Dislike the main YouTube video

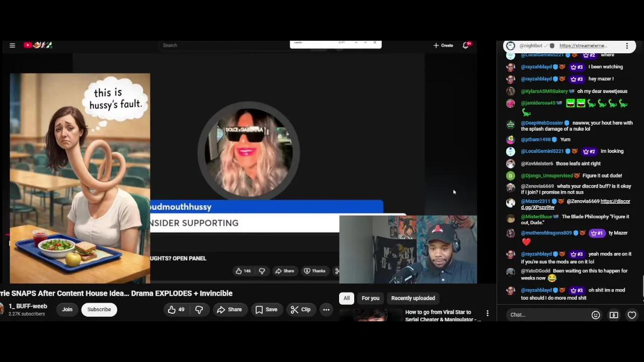(x=199, y=310)
